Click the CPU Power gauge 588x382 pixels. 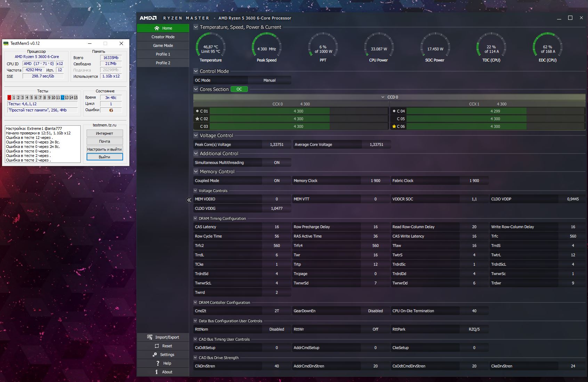click(x=379, y=47)
